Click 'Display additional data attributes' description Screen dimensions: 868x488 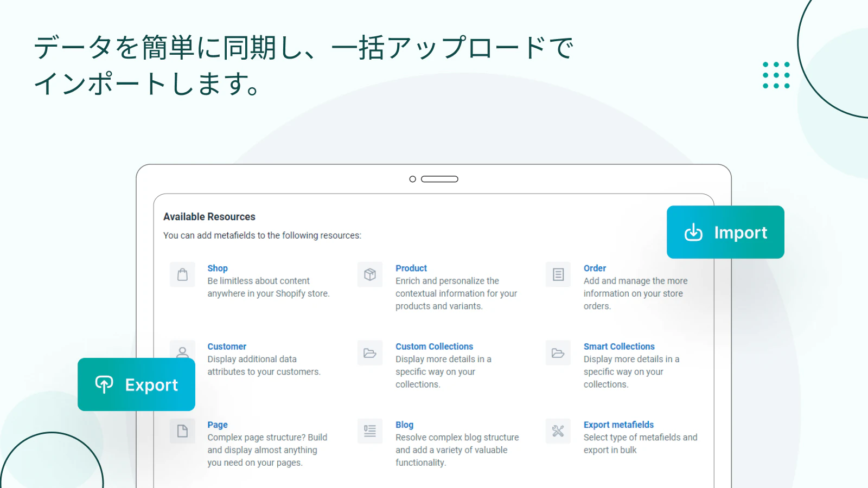[x=264, y=365]
